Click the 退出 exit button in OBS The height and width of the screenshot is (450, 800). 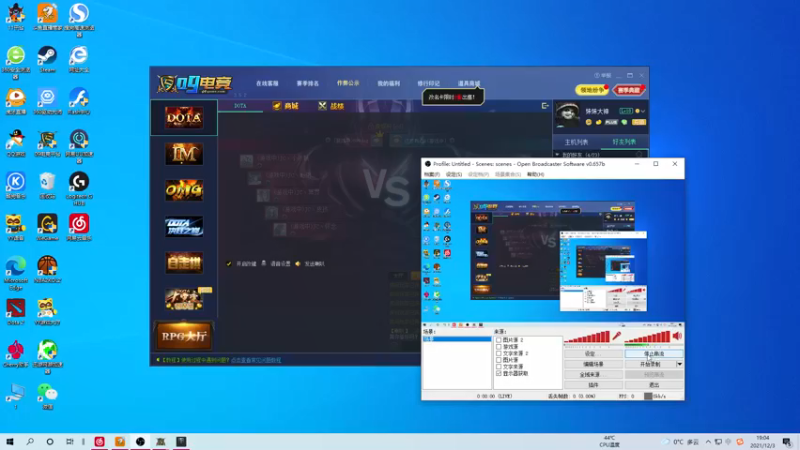[654, 385]
